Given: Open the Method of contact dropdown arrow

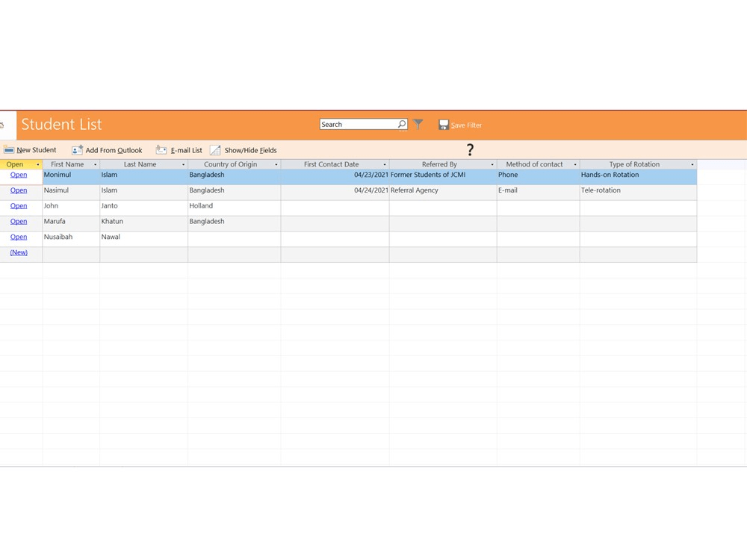Looking at the screenshot, I should click(x=575, y=164).
